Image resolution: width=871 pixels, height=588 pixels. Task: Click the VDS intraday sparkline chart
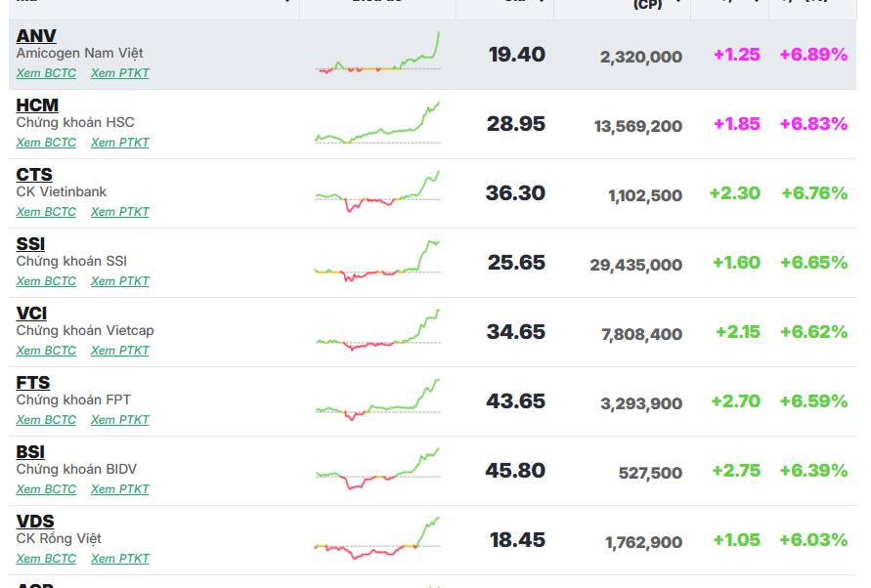pos(377,539)
